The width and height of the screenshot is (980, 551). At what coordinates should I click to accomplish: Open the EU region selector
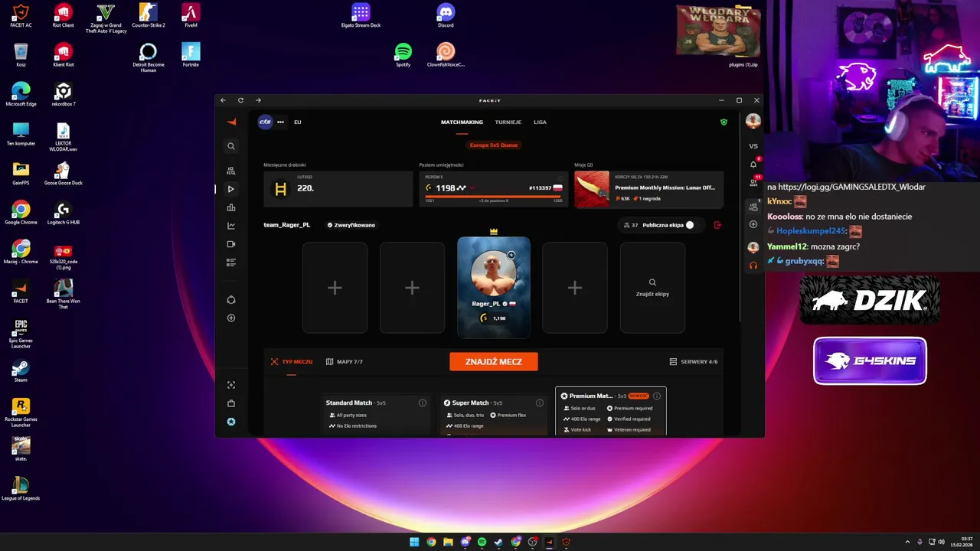click(x=298, y=122)
